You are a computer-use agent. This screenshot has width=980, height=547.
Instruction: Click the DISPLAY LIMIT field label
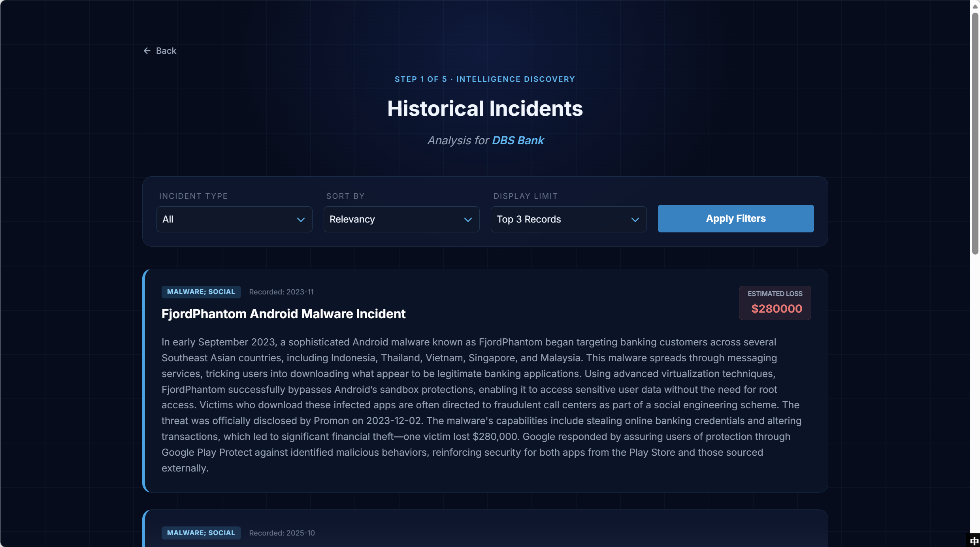[x=526, y=196]
